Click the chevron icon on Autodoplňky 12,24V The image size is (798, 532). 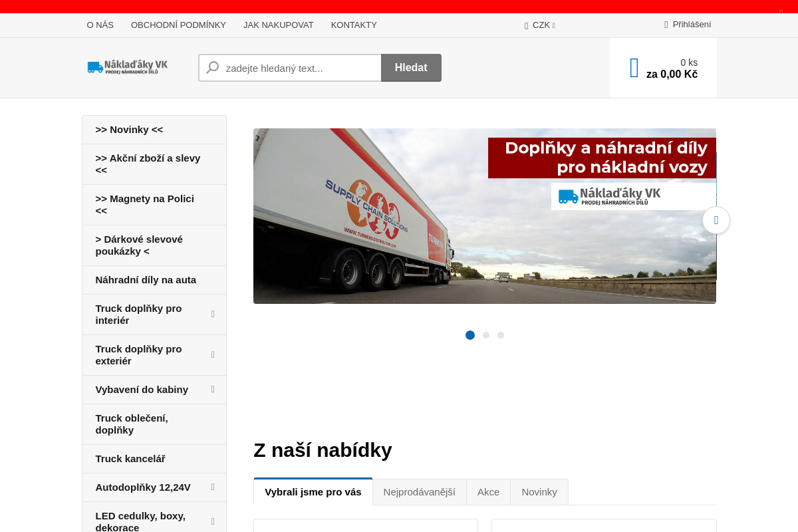click(x=213, y=487)
